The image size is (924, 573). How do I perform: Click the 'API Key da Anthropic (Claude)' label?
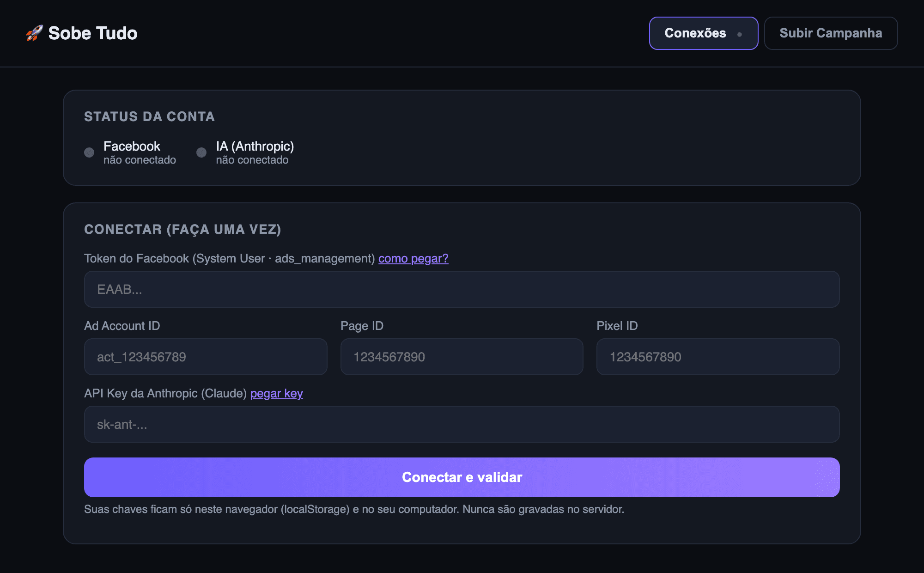165,393
